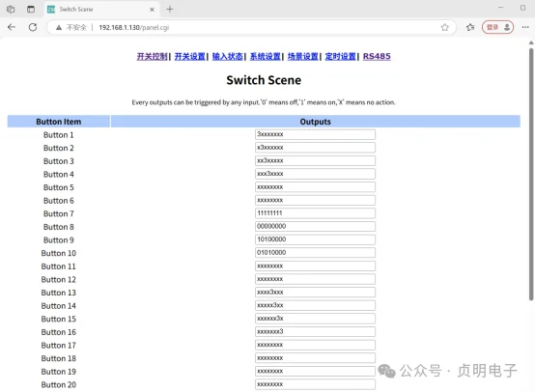Screen dimensions: 535x392
Task: Open the 开关设置 navigation link
Action: (x=189, y=56)
